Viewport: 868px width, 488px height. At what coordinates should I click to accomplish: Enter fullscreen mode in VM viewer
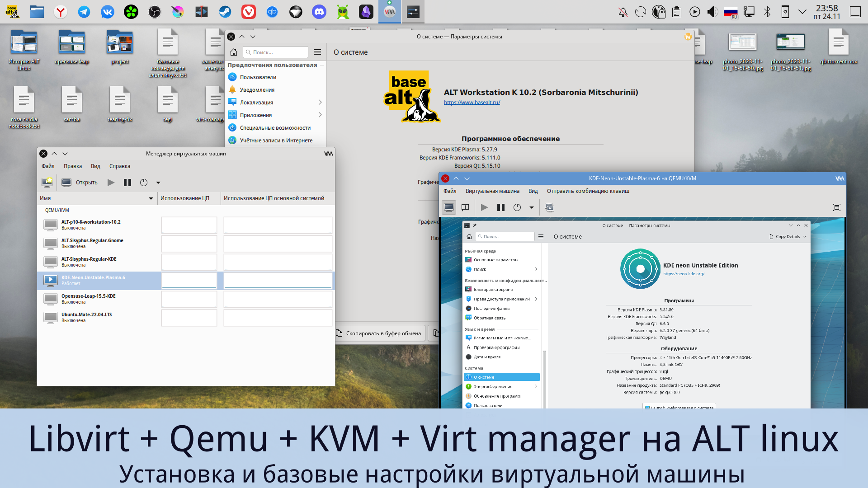pos(836,207)
